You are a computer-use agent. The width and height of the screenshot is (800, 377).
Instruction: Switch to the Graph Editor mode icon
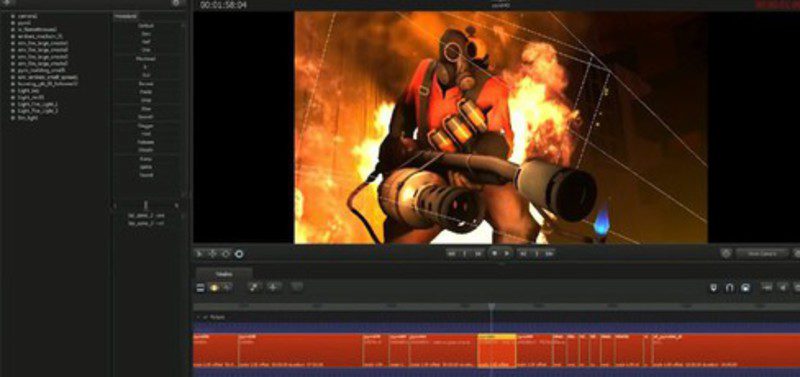pos(227,288)
